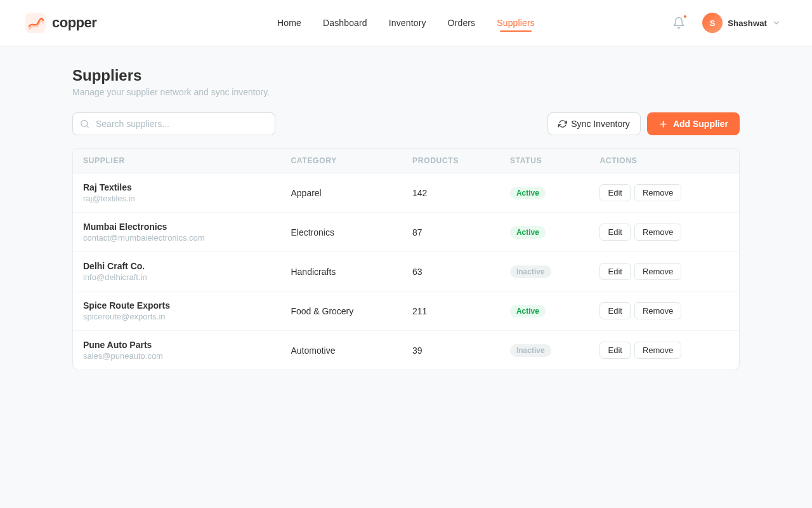The height and width of the screenshot is (508, 812).
Task: Remove Spice Route Exports supplier
Action: pyautogui.click(x=657, y=311)
